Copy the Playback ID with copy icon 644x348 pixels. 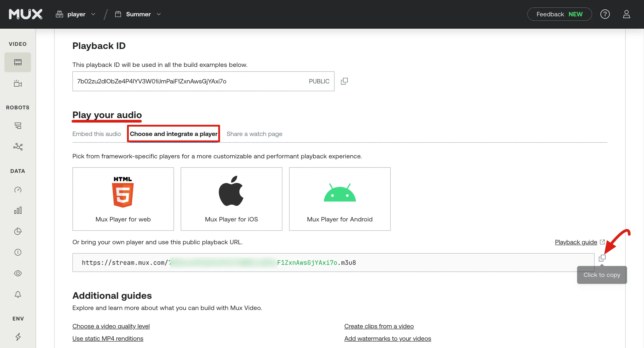(x=344, y=81)
